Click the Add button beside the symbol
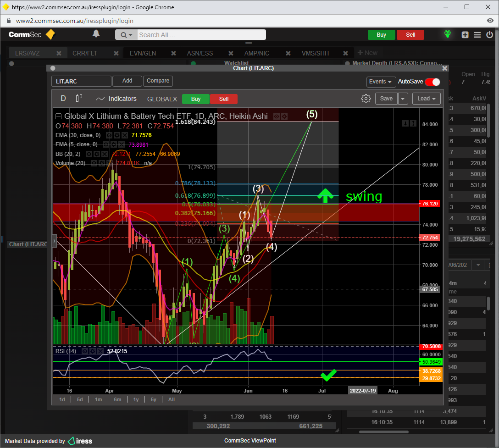 click(x=128, y=81)
